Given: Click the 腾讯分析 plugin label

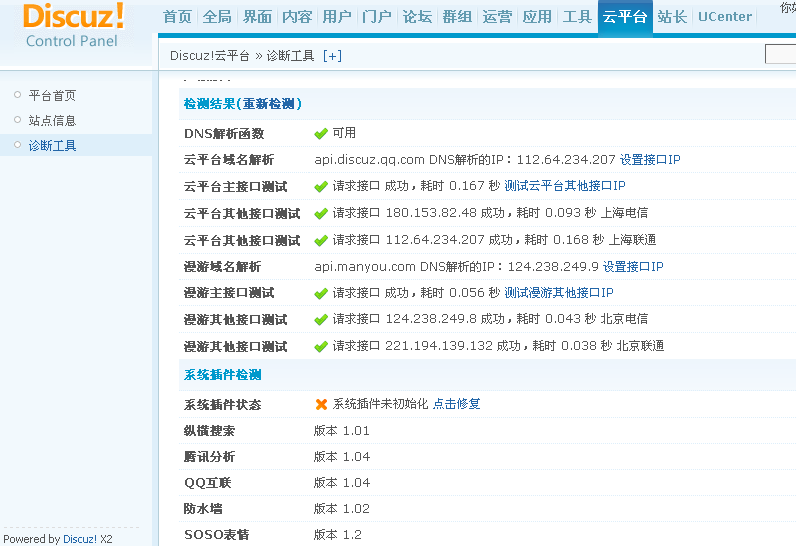Looking at the screenshot, I should pyautogui.click(x=209, y=457).
